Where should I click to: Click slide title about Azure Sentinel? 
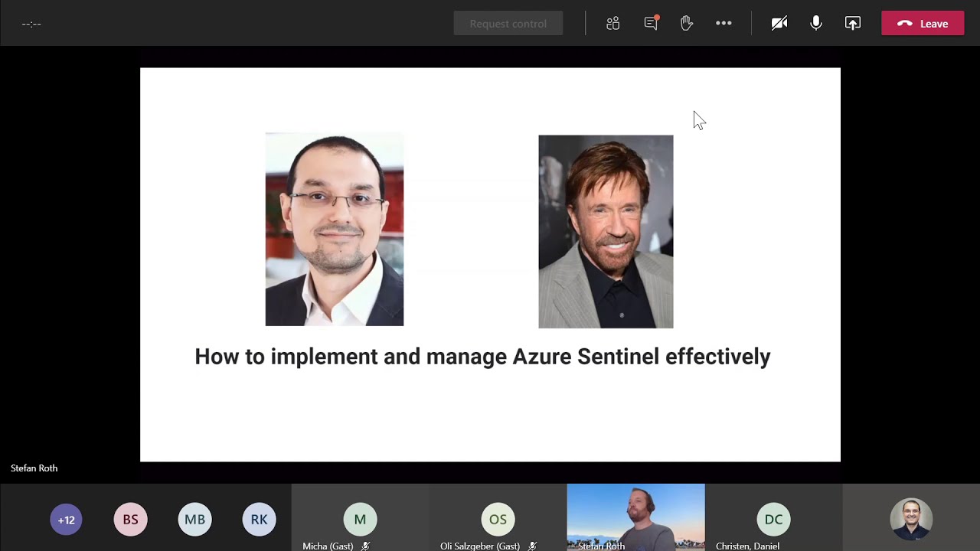click(482, 357)
